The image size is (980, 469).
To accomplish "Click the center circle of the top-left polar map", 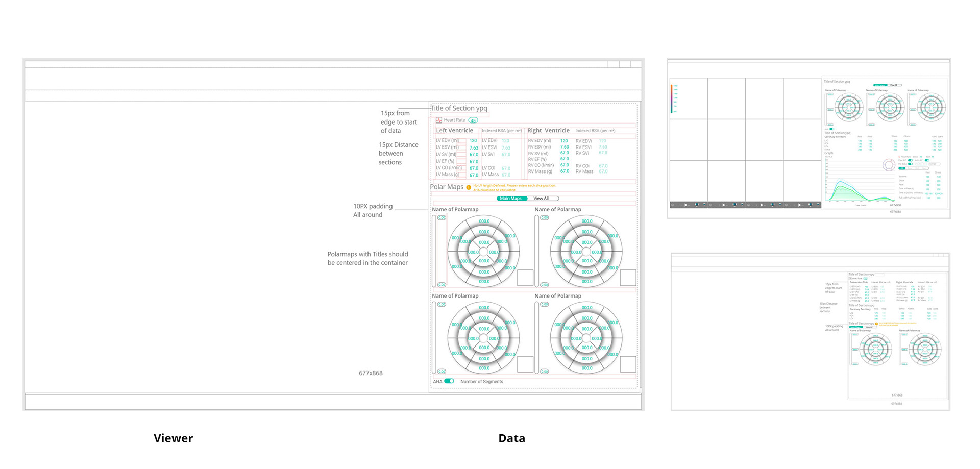I will pyautogui.click(x=484, y=252).
